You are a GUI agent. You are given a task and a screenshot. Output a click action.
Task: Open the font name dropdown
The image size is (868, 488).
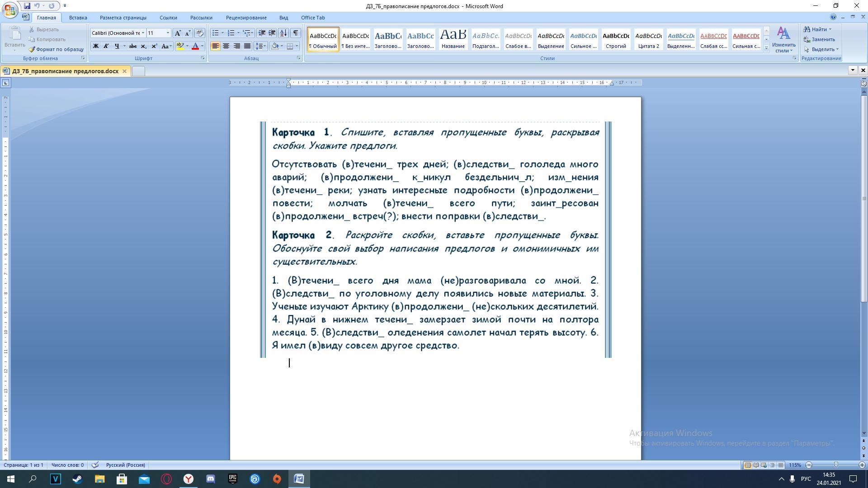pos(143,33)
